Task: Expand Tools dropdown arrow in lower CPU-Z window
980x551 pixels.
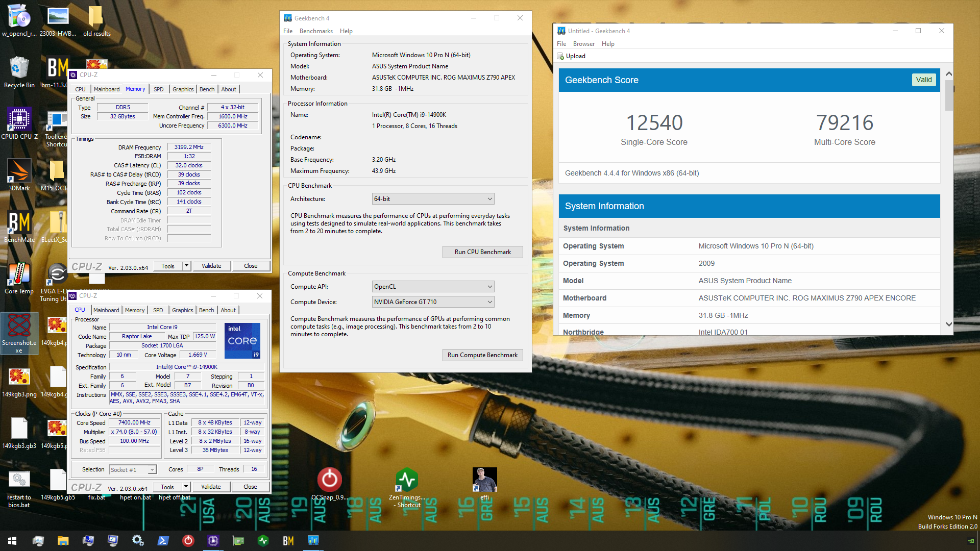Action: 186,487
